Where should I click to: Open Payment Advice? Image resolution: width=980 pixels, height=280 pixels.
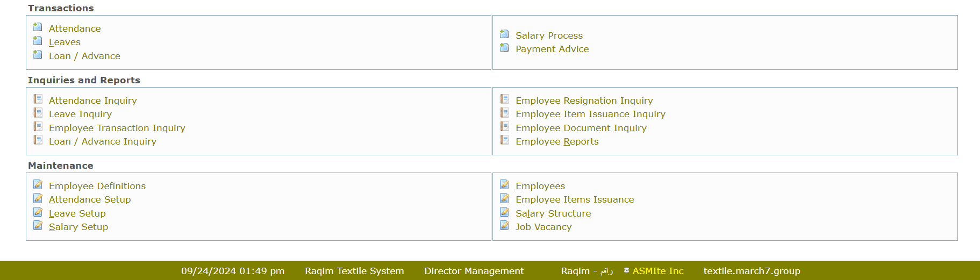[552, 49]
